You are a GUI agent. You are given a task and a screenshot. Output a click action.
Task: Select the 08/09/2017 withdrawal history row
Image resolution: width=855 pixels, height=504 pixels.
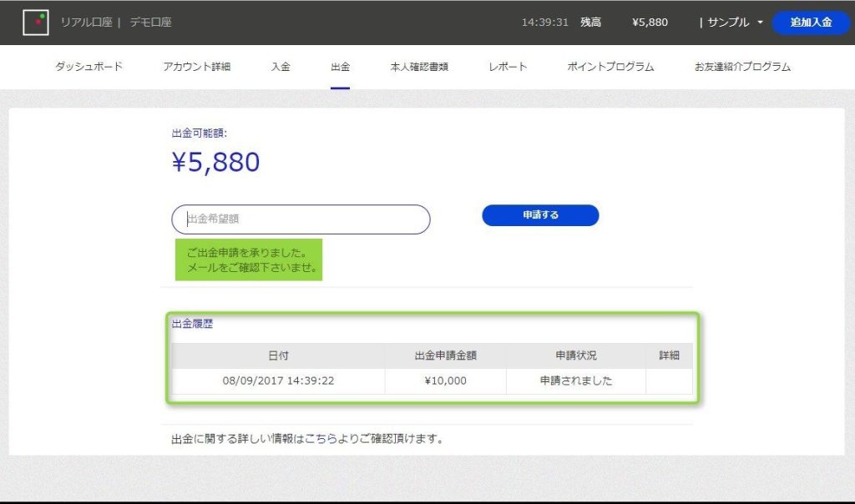tap(432, 381)
